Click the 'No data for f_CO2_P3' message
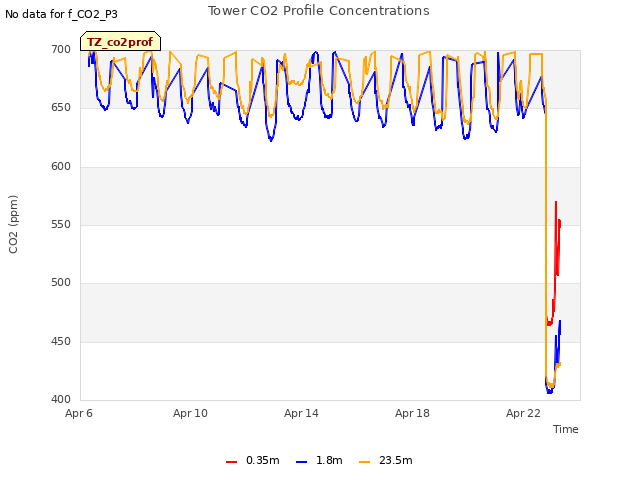This screenshot has width=640, height=480. 61,14
